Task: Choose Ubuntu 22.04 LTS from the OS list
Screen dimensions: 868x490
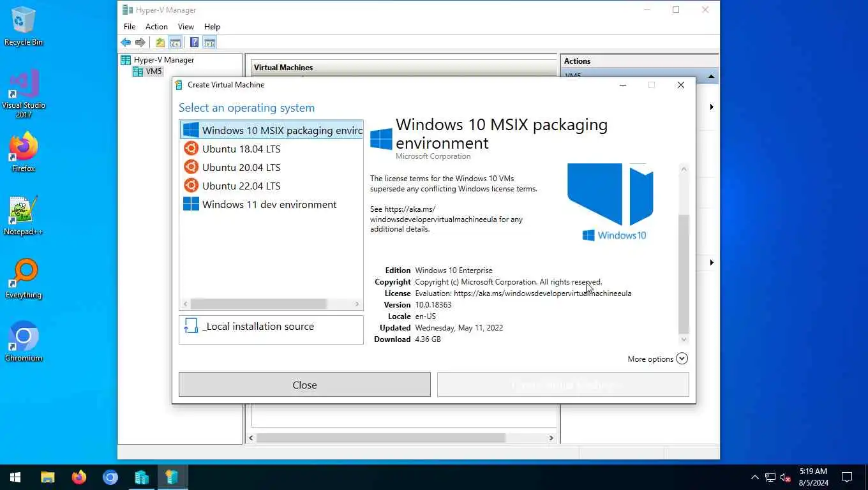Action: click(271, 186)
